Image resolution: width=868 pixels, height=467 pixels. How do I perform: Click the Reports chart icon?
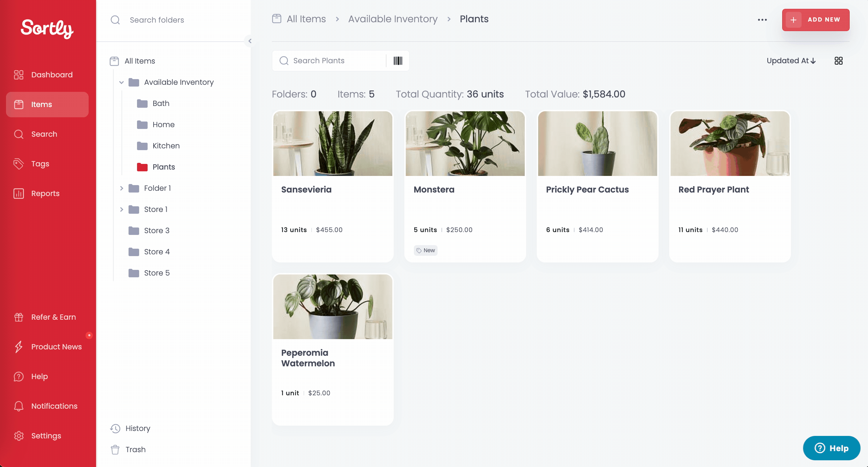(x=19, y=194)
